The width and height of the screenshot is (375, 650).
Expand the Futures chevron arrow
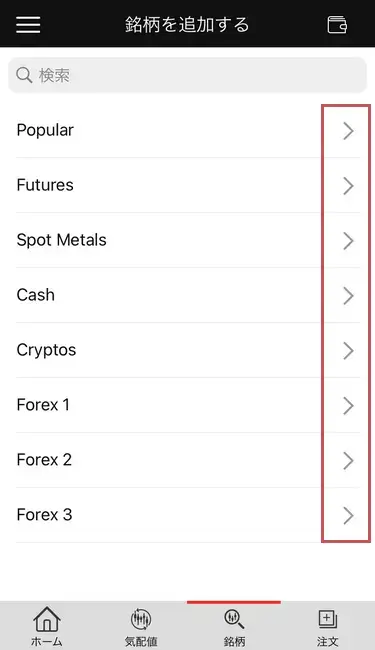click(x=348, y=186)
